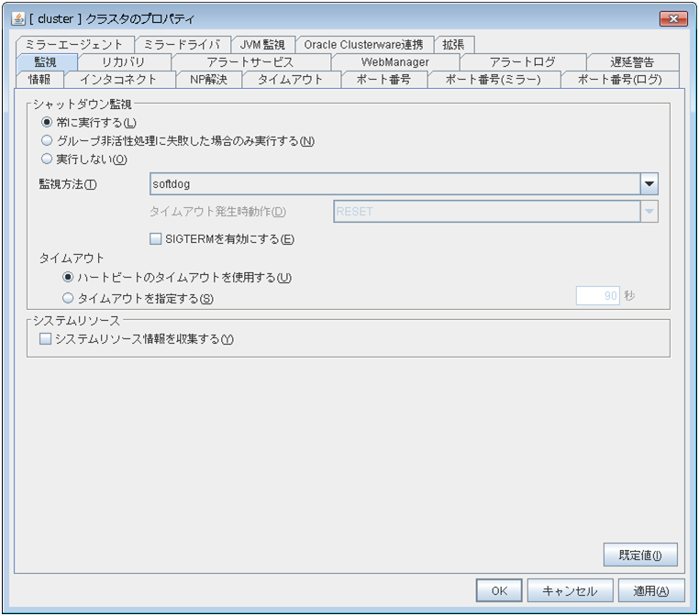
Task: Open the 情報 tab
Action: point(39,79)
